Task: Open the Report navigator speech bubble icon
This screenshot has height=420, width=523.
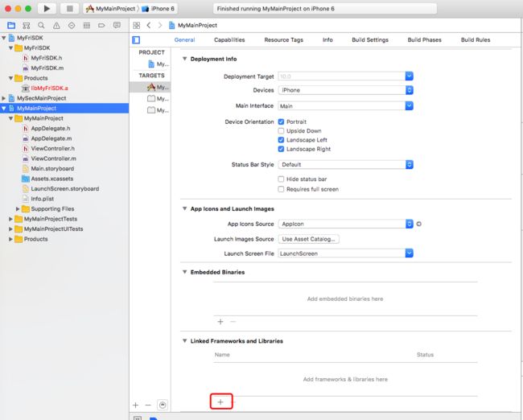Action: [x=117, y=26]
